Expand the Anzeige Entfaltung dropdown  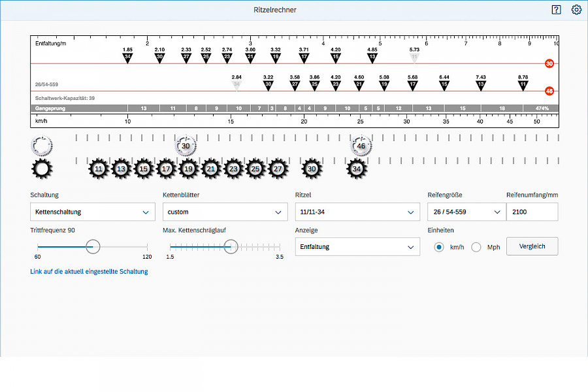(357, 247)
